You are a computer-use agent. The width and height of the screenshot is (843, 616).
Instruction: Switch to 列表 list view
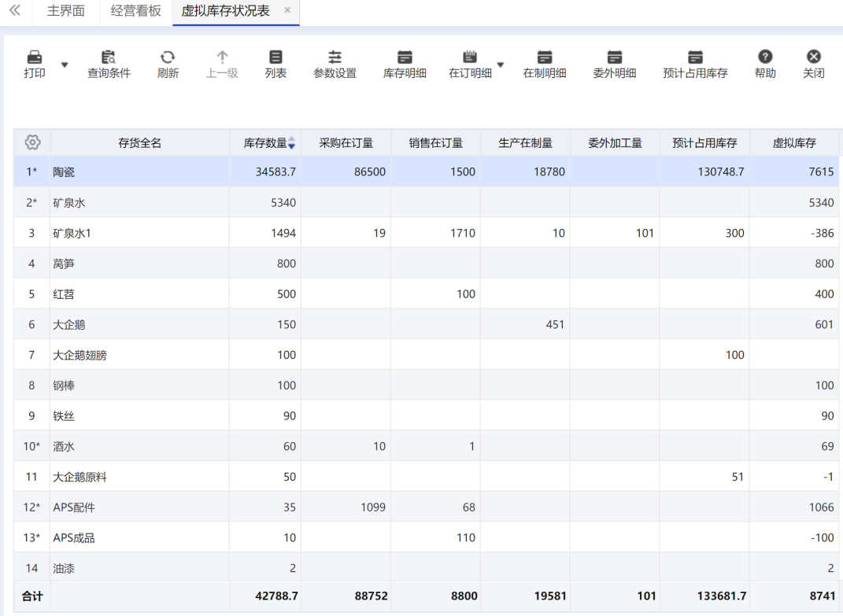[x=275, y=65]
